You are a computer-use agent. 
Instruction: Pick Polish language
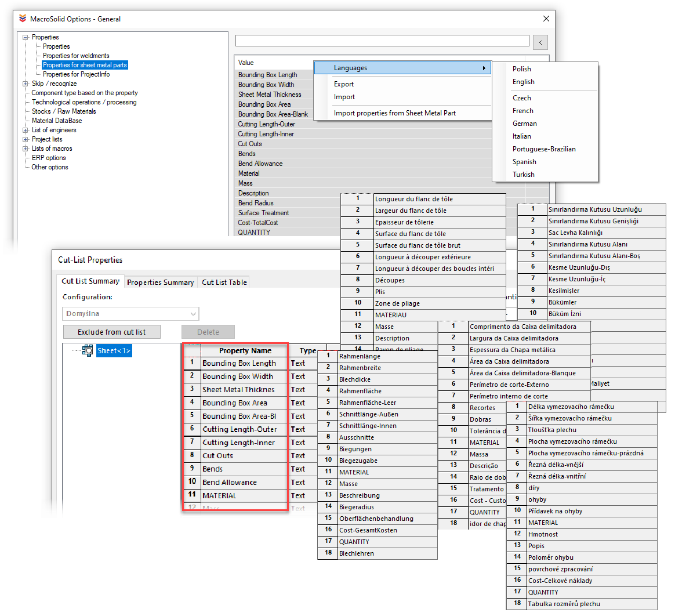tap(521, 69)
